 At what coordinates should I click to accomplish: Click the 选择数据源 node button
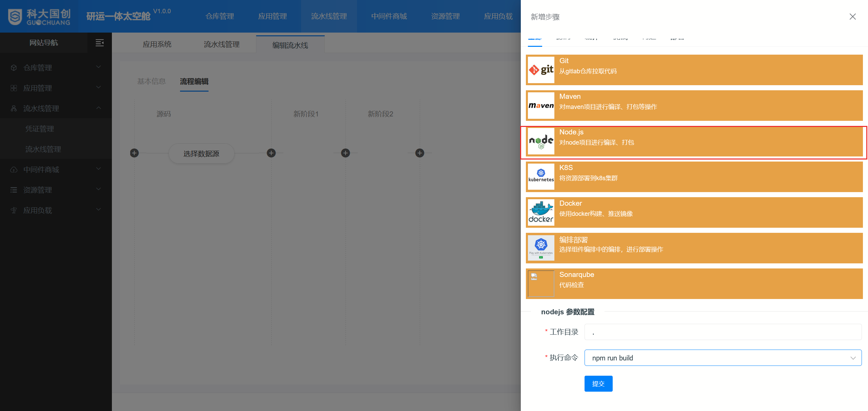pos(201,153)
